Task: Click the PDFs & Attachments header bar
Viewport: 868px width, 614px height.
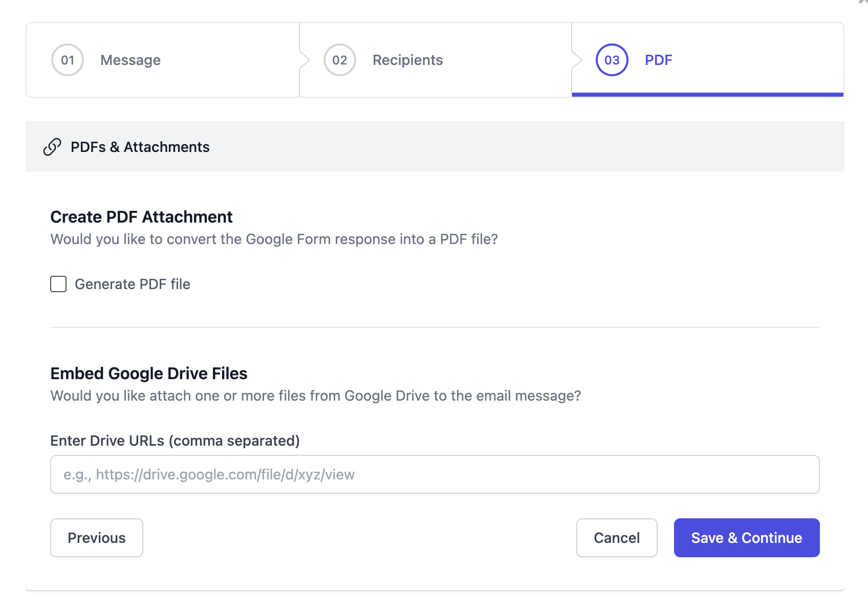Action: pos(435,147)
